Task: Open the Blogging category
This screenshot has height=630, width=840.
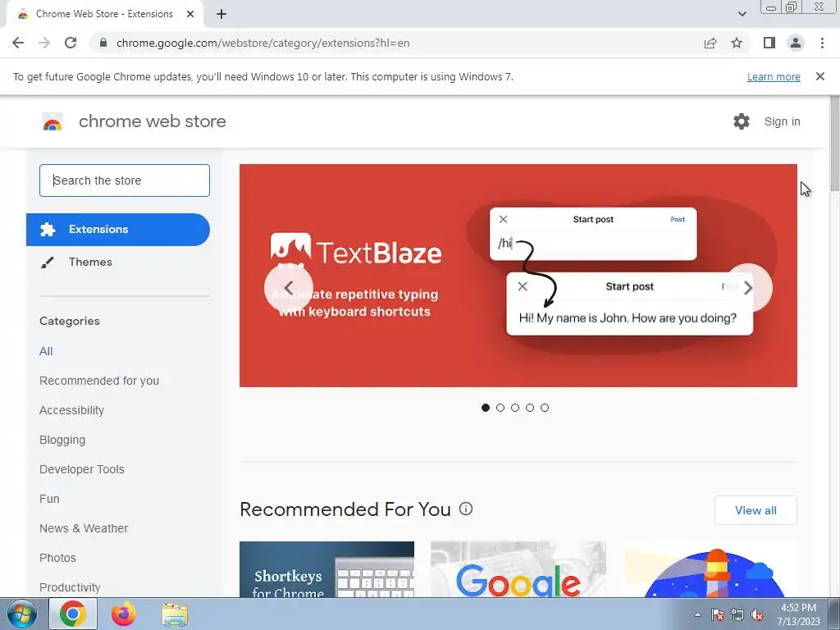Action: coord(62,440)
